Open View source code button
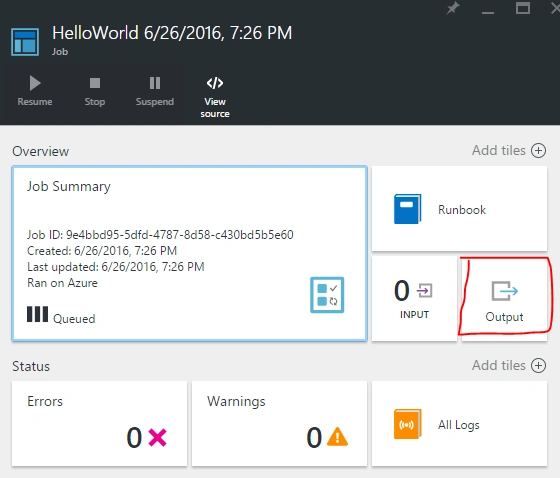Viewport: 560px width, 478px height. tap(215, 97)
